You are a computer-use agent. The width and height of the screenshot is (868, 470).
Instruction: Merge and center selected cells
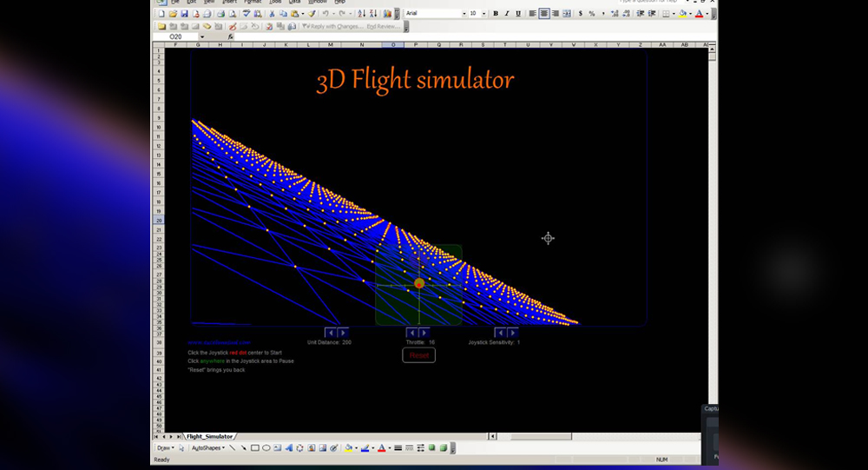pos(567,13)
